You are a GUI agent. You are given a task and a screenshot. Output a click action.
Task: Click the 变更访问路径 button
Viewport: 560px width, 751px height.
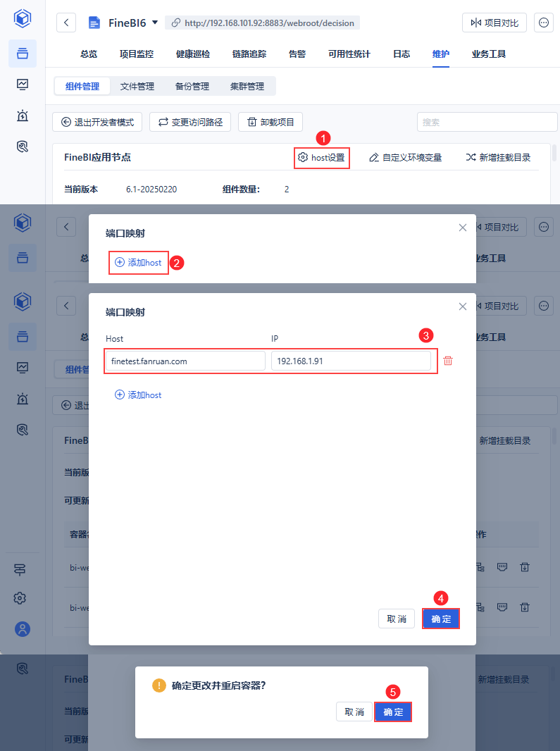pos(190,122)
